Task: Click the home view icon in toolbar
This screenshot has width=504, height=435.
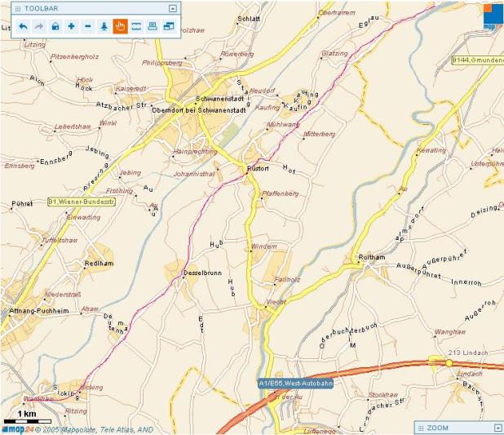Action: [55, 26]
